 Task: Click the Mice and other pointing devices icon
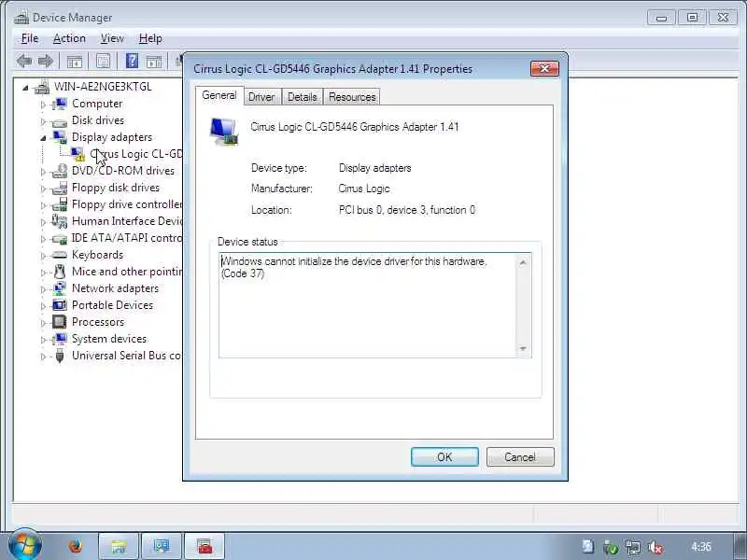(x=60, y=272)
